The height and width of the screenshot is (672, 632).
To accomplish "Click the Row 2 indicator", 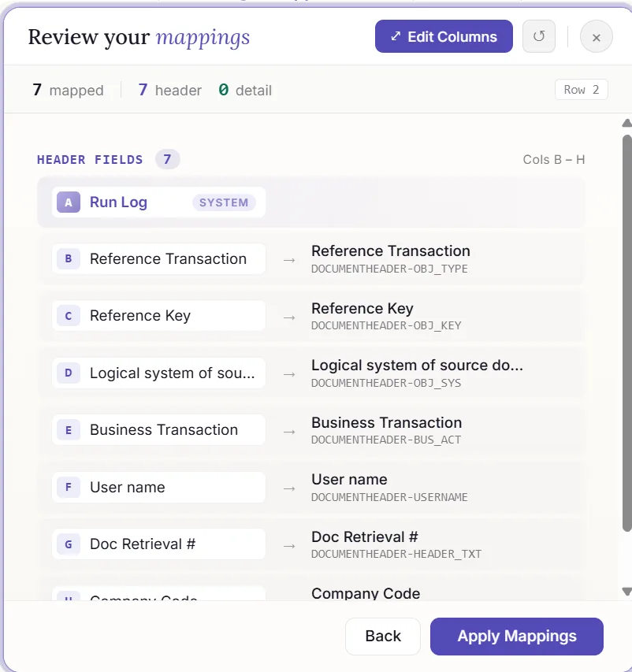I will (x=582, y=90).
